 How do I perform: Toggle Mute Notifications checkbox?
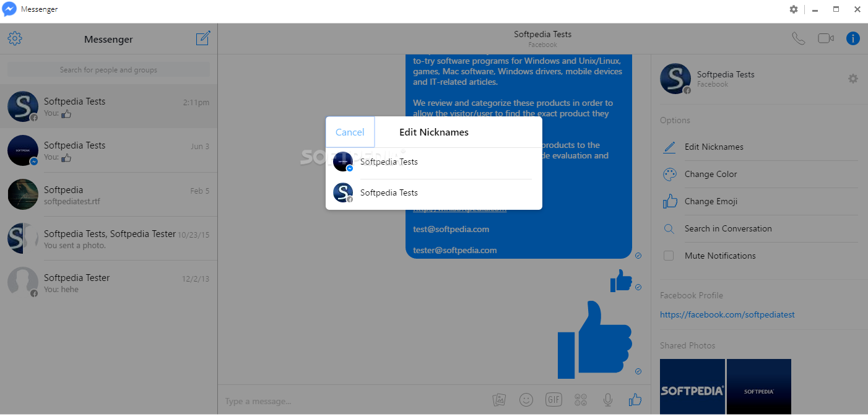[x=669, y=256]
